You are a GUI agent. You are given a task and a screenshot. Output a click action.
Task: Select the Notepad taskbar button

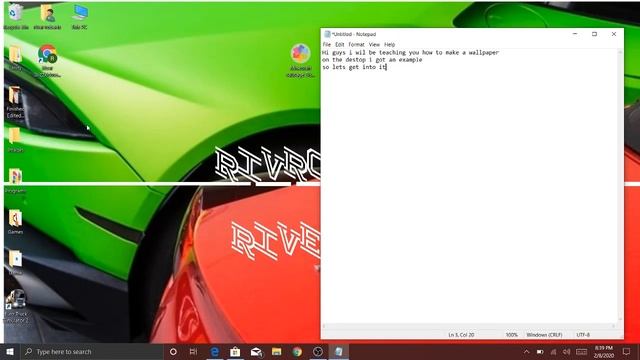[x=339, y=351]
